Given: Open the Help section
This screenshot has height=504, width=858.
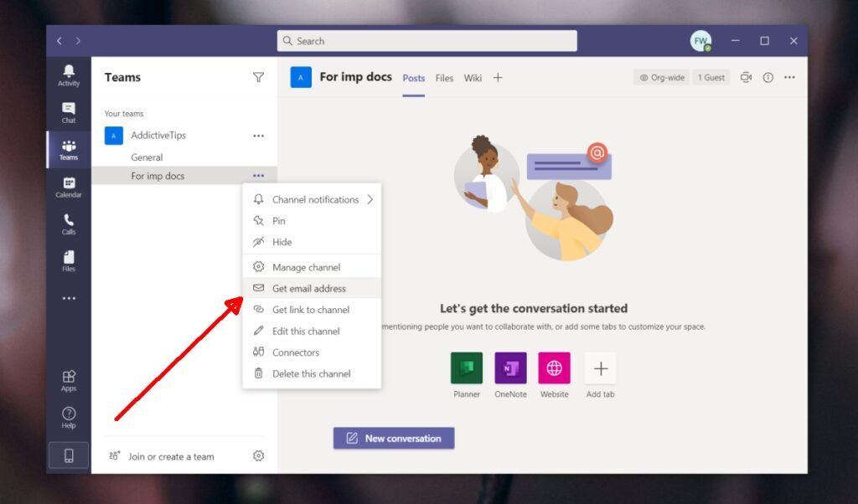Looking at the screenshot, I should click(68, 415).
